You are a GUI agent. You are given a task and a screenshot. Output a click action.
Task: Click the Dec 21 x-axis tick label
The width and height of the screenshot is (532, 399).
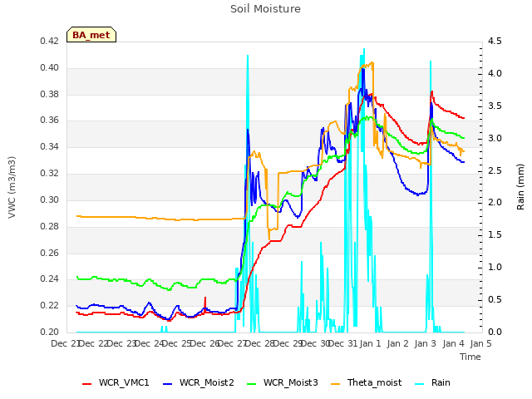tap(65, 343)
